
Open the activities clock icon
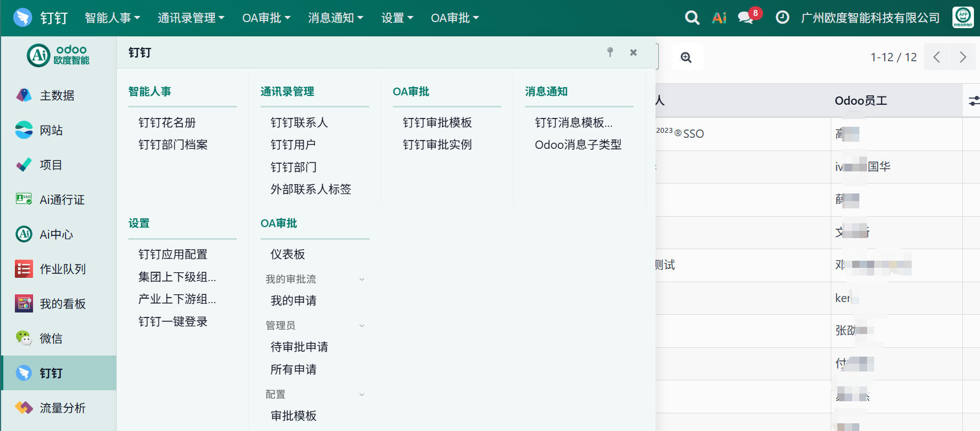click(x=782, y=18)
